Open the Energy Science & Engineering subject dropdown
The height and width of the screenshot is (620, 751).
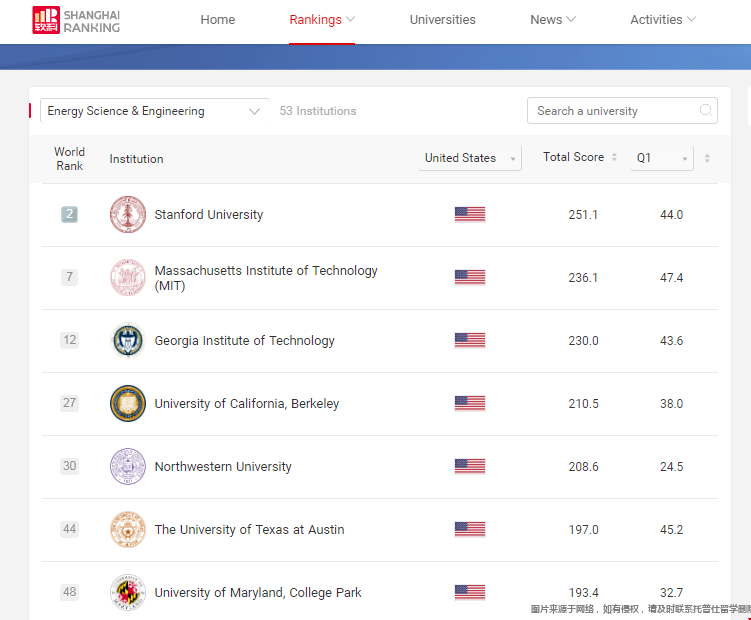155,111
